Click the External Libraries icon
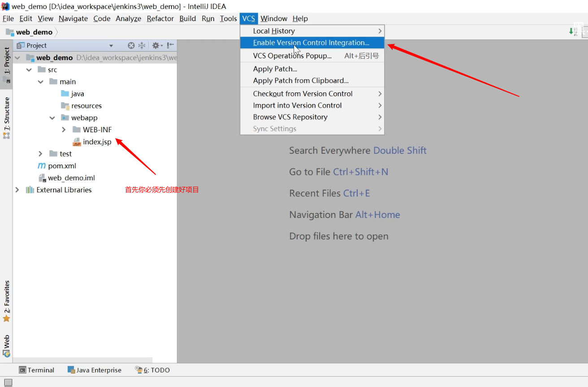Screen dimensions: 588x387 (30, 190)
